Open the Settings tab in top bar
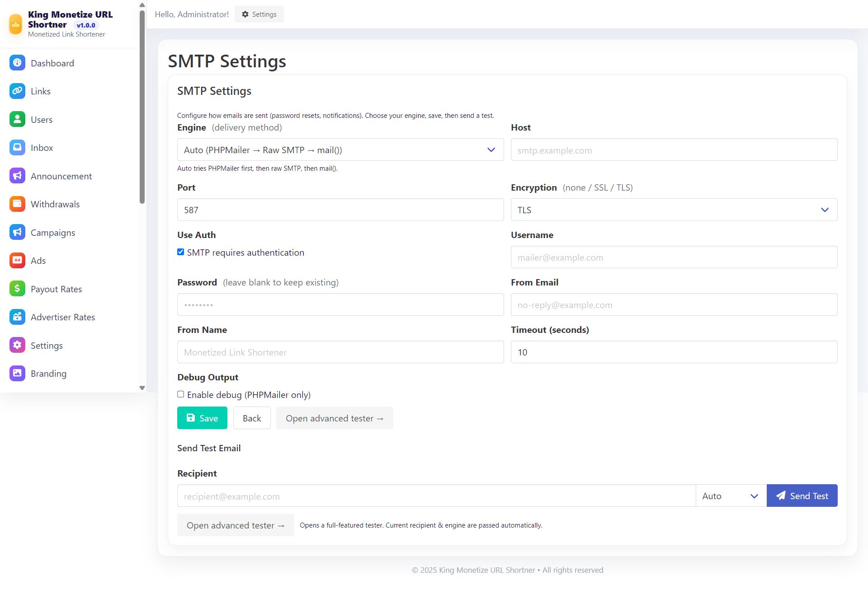 click(259, 14)
